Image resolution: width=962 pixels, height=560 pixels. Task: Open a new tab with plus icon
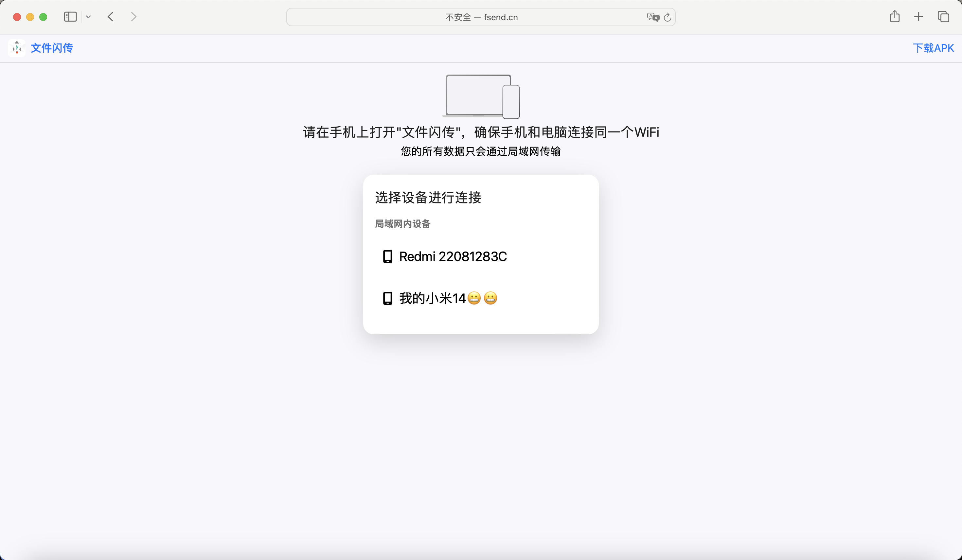coord(918,17)
